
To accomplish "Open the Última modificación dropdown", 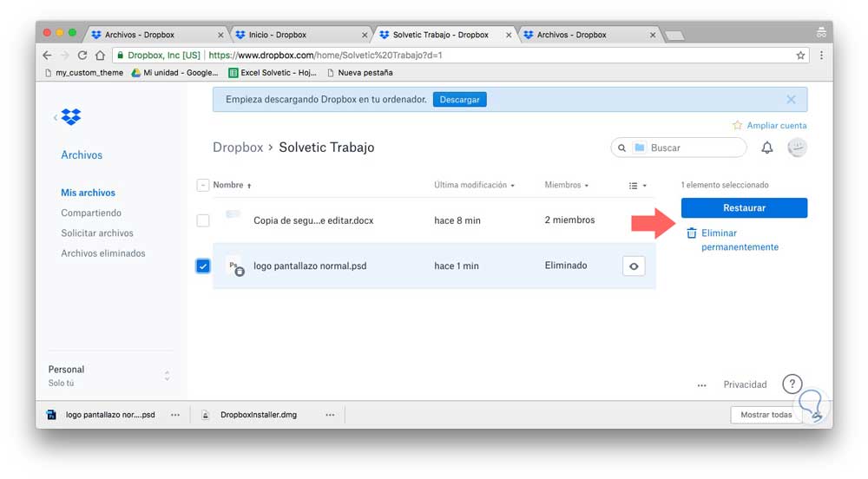I will [x=474, y=185].
